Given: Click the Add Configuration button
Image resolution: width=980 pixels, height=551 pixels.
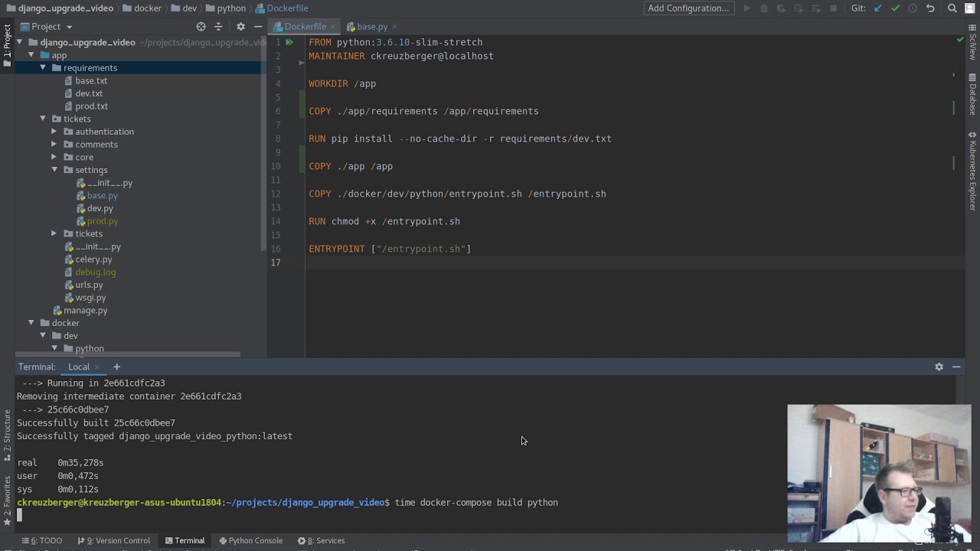Looking at the screenshot, I should tap(688, 8).
